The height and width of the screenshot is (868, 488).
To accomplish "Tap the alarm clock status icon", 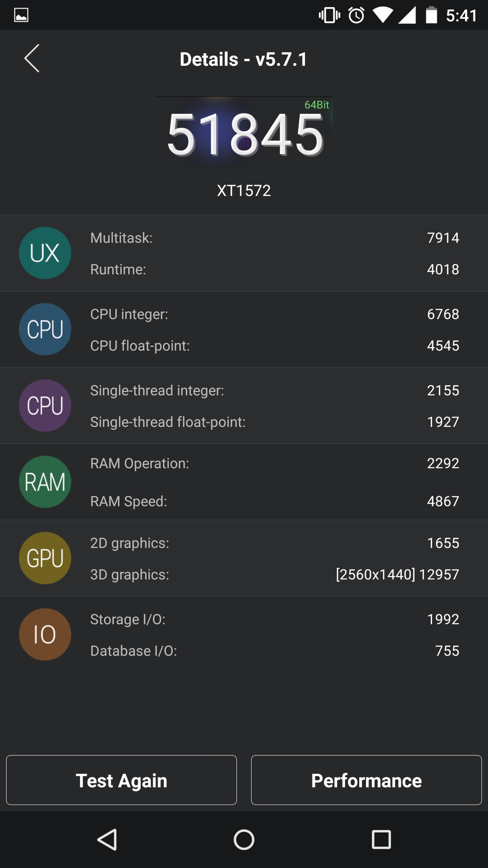I will [x=356, y=15].
